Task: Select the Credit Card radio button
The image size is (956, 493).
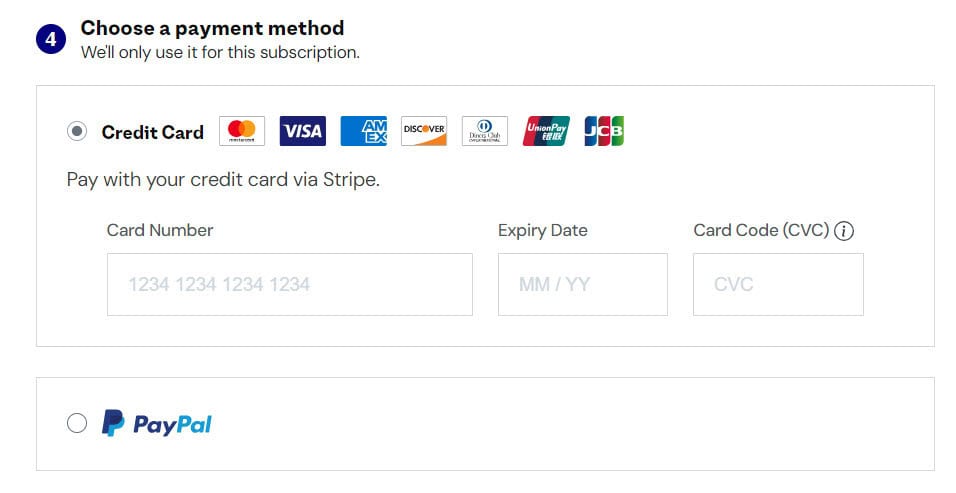Action: coord(77,131)
